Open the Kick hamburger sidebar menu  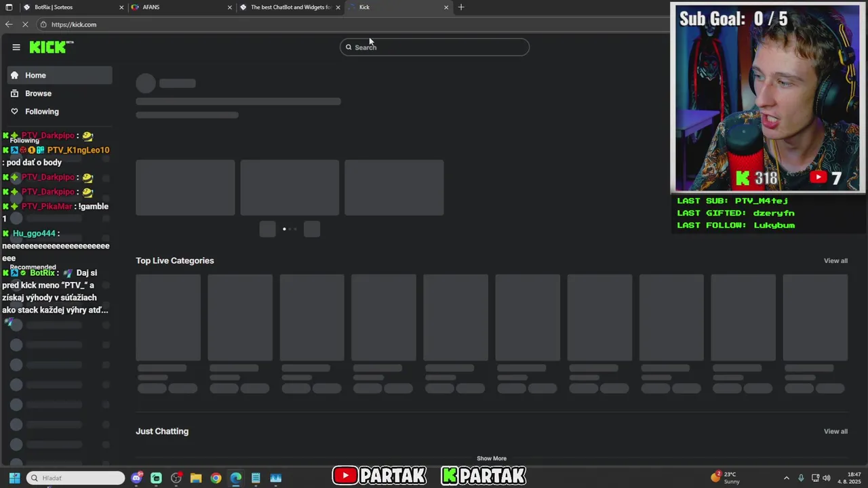pos(16,47)
